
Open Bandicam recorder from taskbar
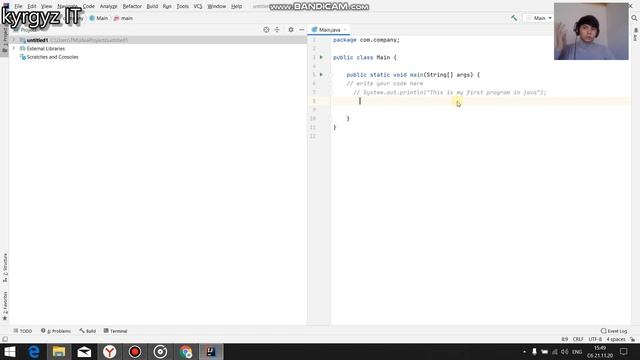pos(135,352)
